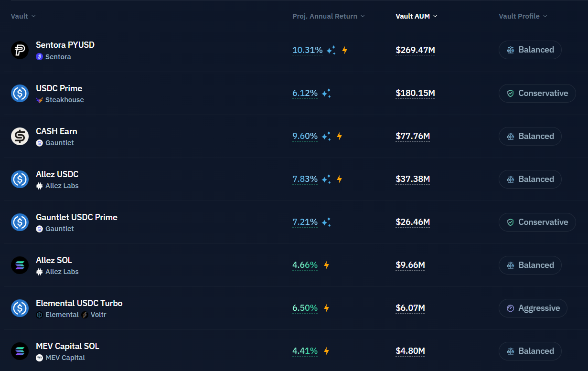Click the Steakhouse curator logo under USDC Prime
This screenshot has height=371, width=588.
pos(40,100)
